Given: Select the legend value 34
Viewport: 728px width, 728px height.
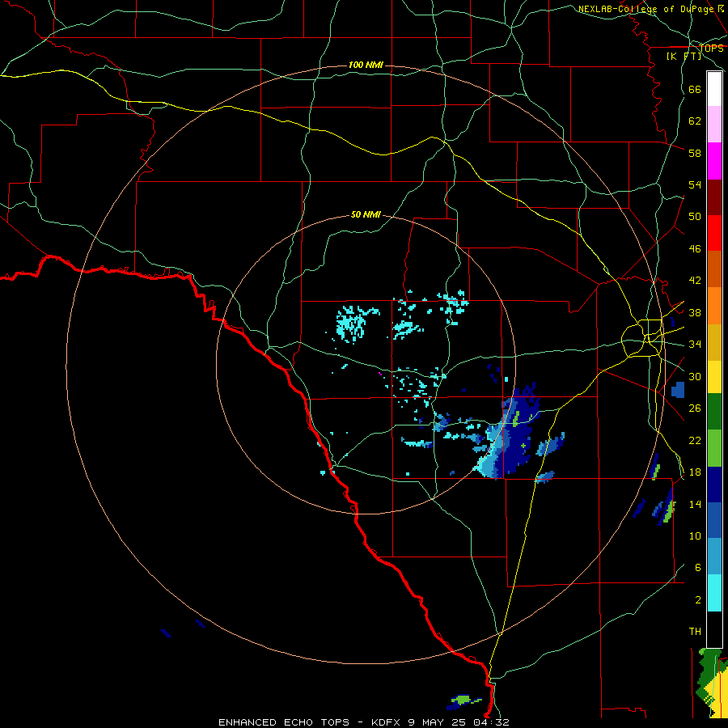Looking at the screenshot, I should click(695, 345).
